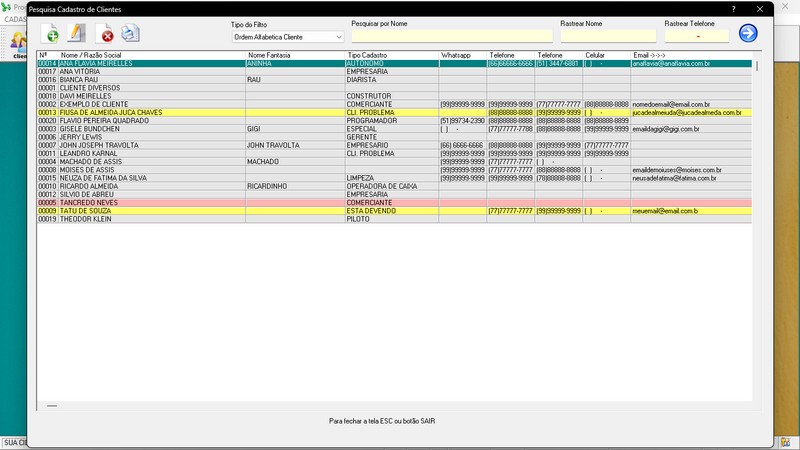The width and height of the screenshot is (800, 450).
Task: Click the DIARISTA tipo cadastro cell
Action: click(x=392, y=80)
